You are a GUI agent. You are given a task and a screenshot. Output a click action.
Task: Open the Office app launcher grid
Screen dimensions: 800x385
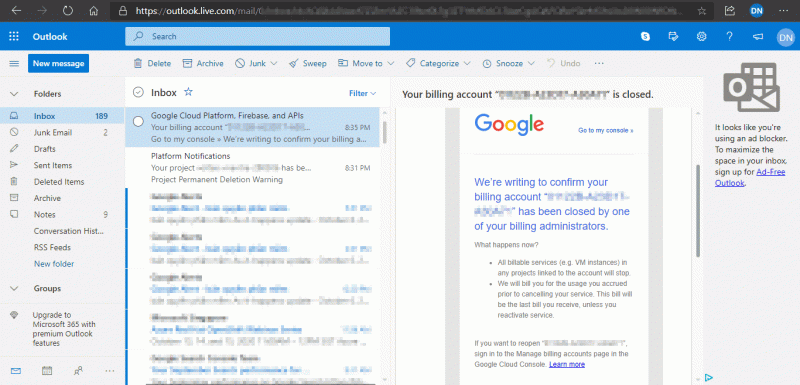tap(14, 36)
